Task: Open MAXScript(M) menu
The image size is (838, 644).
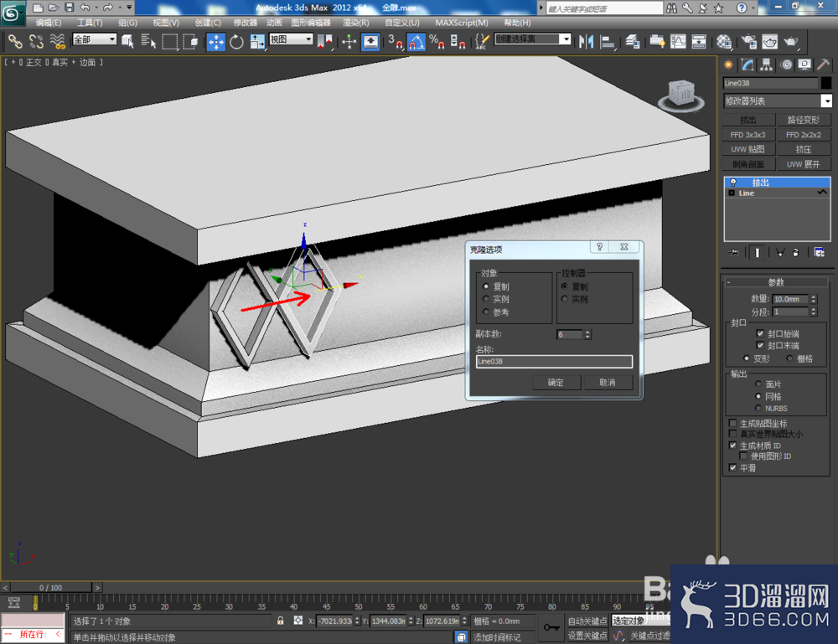Action: pos(461,23)
